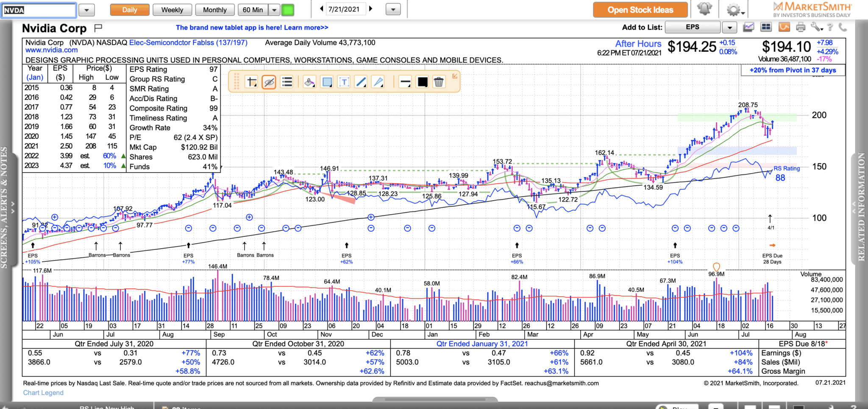Add stock to the EPS list button

click(693, 27)
